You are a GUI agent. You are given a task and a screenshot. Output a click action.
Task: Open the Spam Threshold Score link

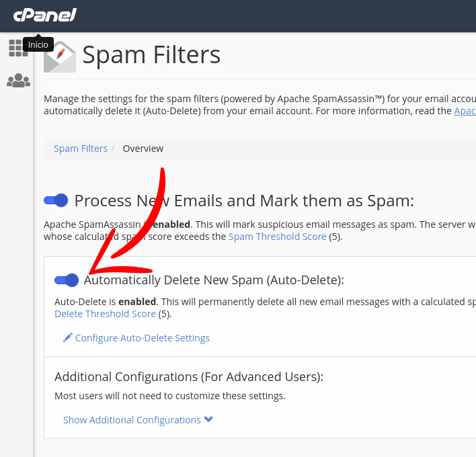click(x=277, y=237)
